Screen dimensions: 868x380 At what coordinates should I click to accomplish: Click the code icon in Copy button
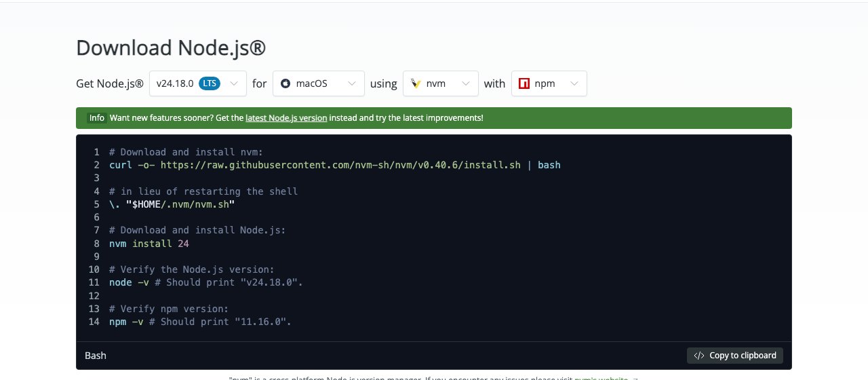pos(699,356)
